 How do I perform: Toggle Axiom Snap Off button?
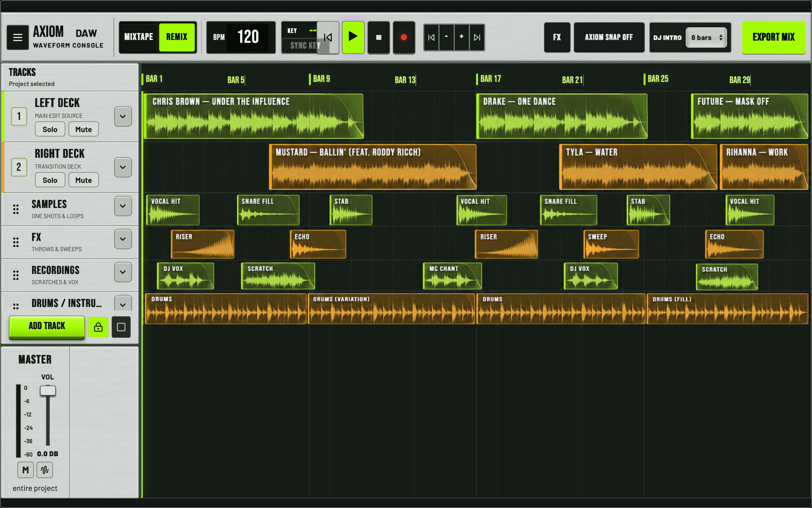(609, 37)
